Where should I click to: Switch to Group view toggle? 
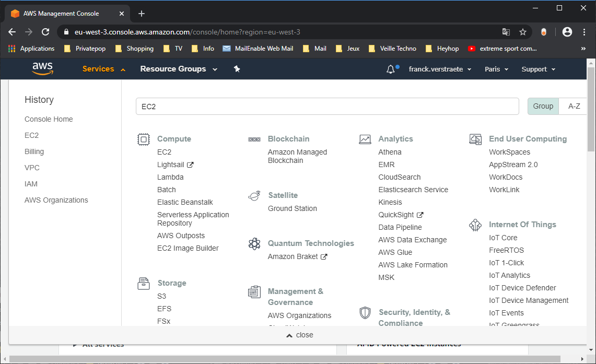543,107
